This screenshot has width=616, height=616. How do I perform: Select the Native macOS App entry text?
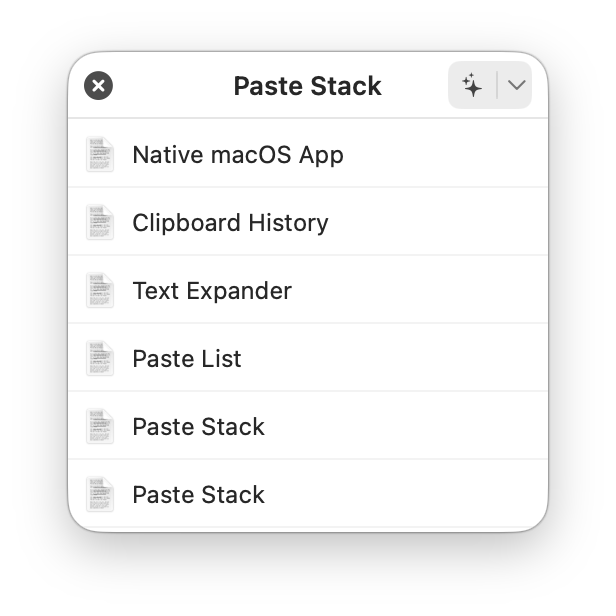[x=238, y=155]
